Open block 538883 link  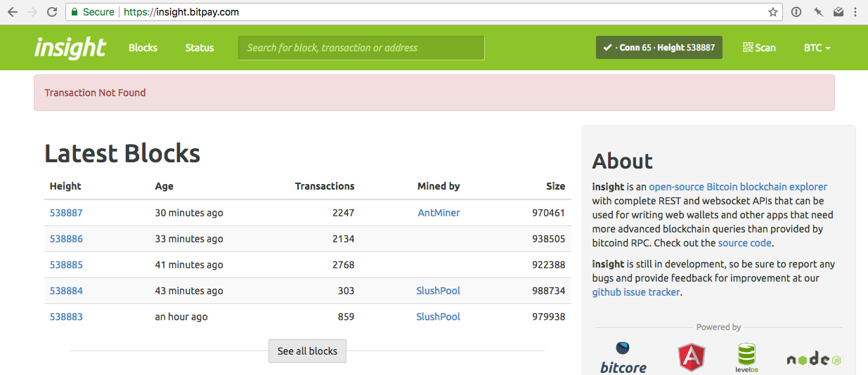click(66, 317)
